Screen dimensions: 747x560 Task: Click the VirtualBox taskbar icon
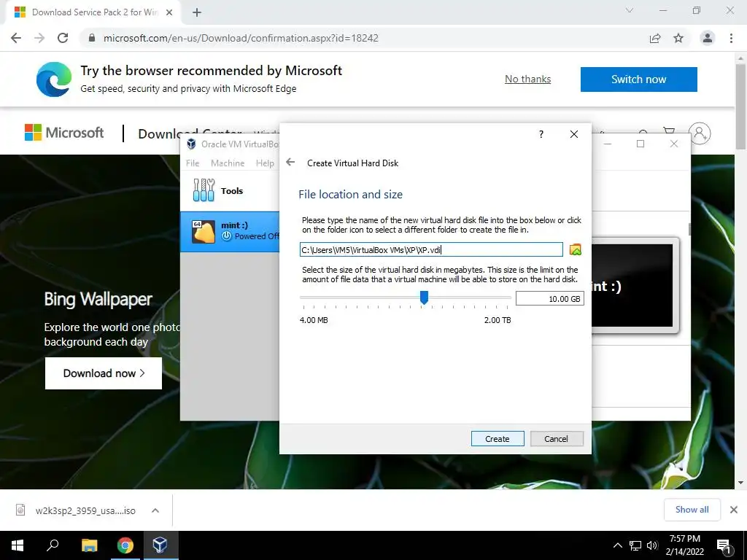160,545
